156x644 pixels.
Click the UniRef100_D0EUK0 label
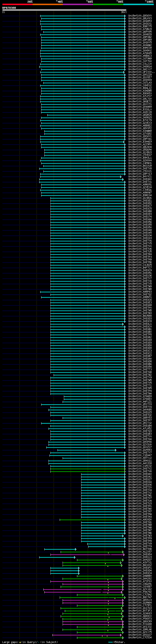coord(140,179)
